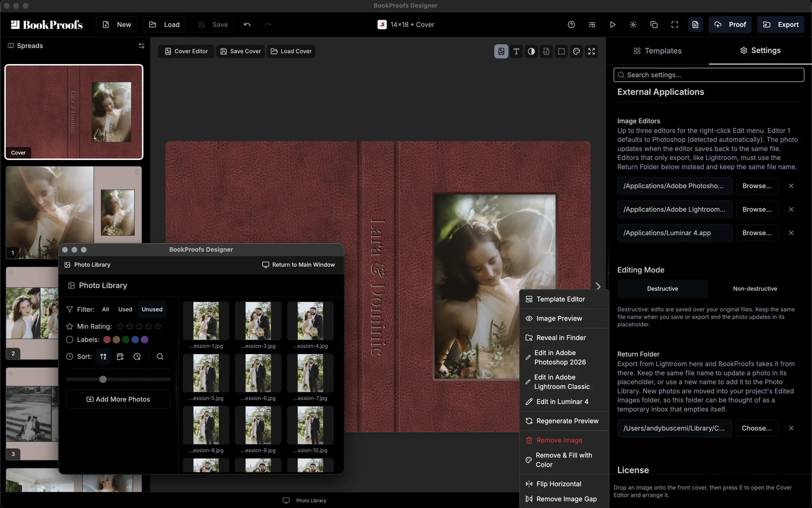
Task: Click the half-circle contrast tool icon
Action: [531, 51]
